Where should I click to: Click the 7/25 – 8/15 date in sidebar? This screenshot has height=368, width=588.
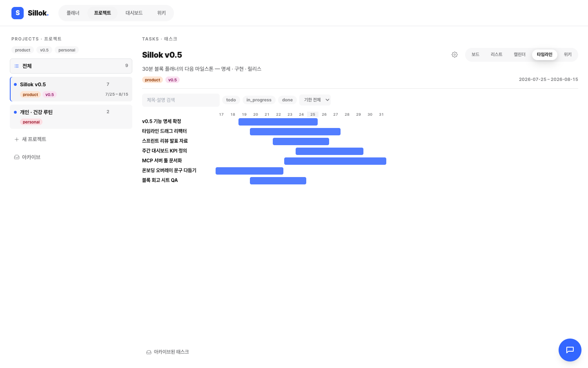pyautogui.click(x=117, y=94)
